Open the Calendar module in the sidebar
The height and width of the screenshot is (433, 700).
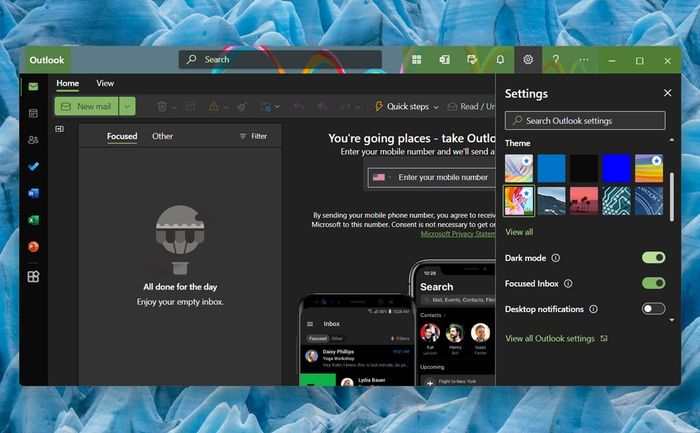(33, 113)
